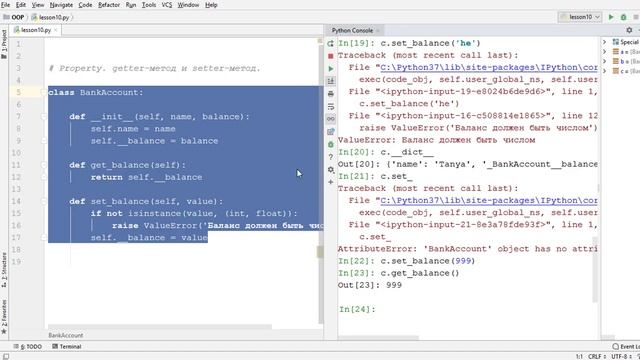
Task: Open the Run menu
Action: pos(131,5)
